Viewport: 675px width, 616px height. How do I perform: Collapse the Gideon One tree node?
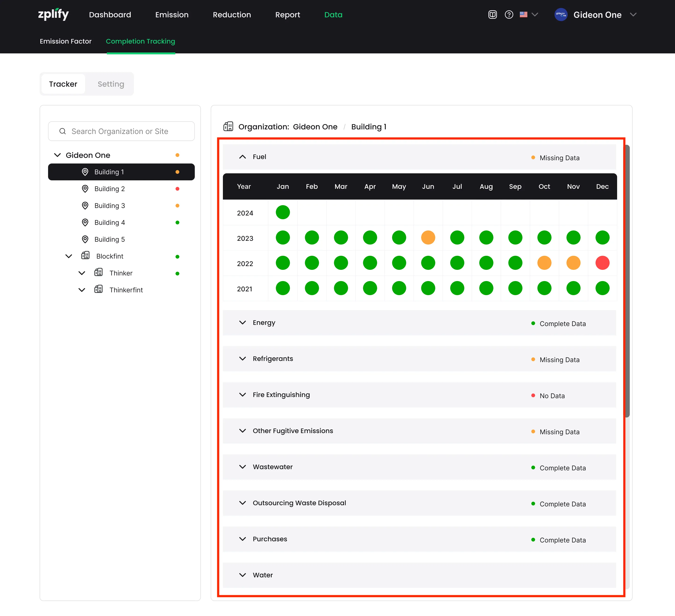click(x=58, y=155)
